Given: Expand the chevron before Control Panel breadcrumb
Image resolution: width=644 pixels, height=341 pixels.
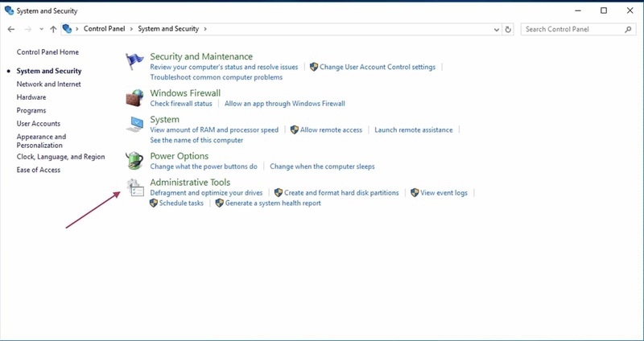Looking at the screenshot, I should click(x=76, y=29).
